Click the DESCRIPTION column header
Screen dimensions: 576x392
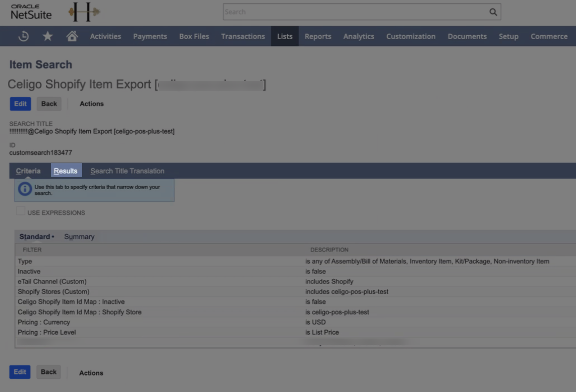[x=329, y=250]
